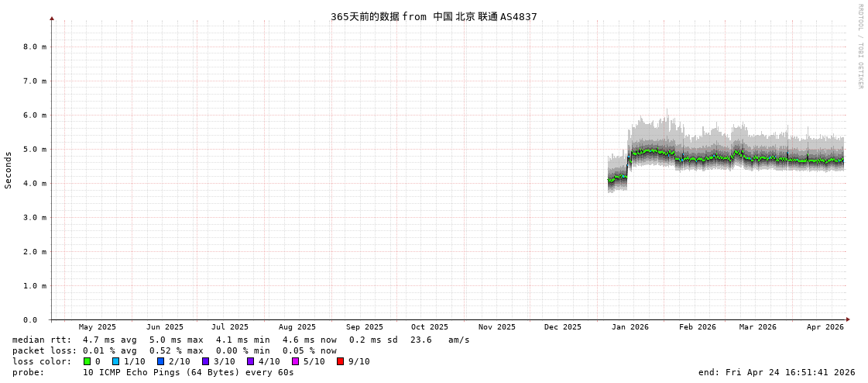The image size is (868, 383).
Task: Click the median rtt statistics row
Action: click(x=240, y=340)
